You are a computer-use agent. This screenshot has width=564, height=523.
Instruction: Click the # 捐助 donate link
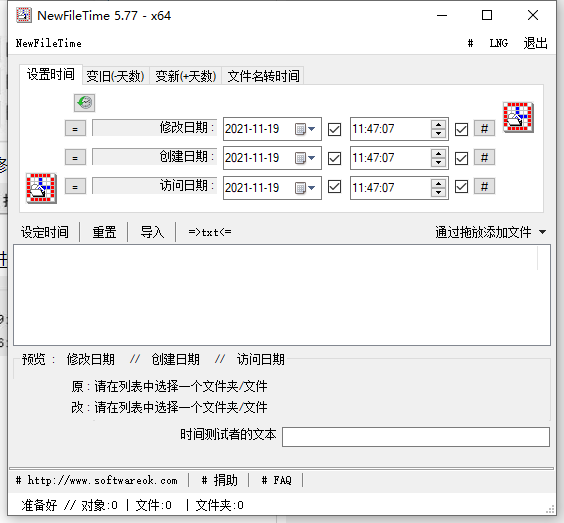click(219, 480)
